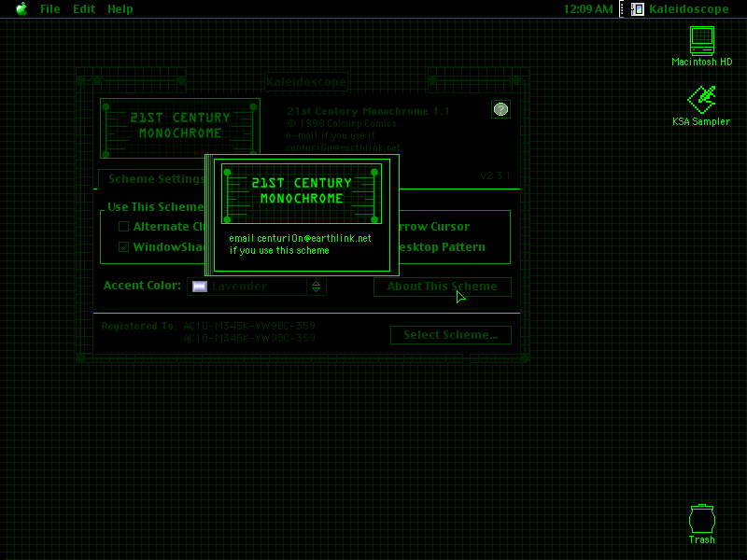Select the Macintosh HD desktop icon
Screen dimensions: 747x560
(702, 46)
